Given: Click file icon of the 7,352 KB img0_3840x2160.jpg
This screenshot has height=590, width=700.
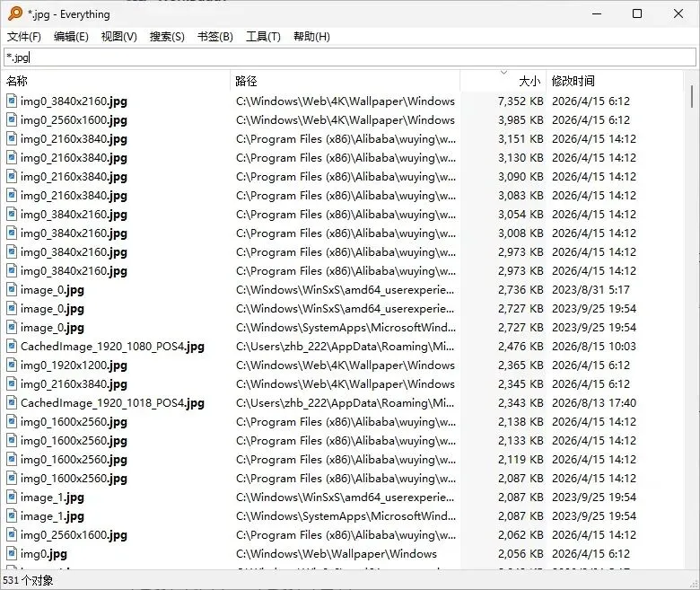Looking at the screenshot, I should pos(12,101).
